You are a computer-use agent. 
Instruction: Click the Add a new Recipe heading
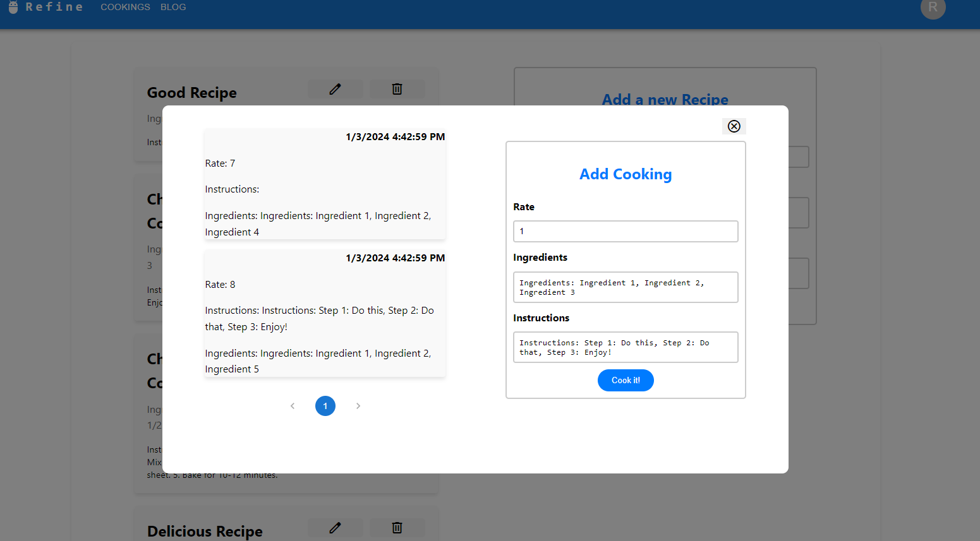click(665, 99)
